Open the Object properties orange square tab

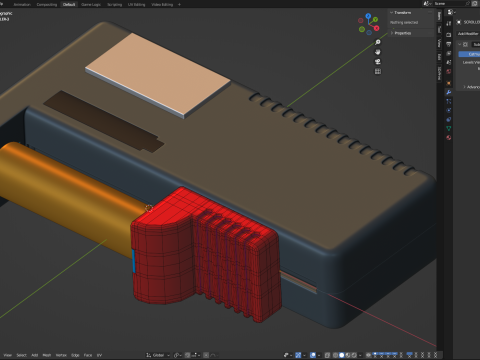click(x=449, y=83)
